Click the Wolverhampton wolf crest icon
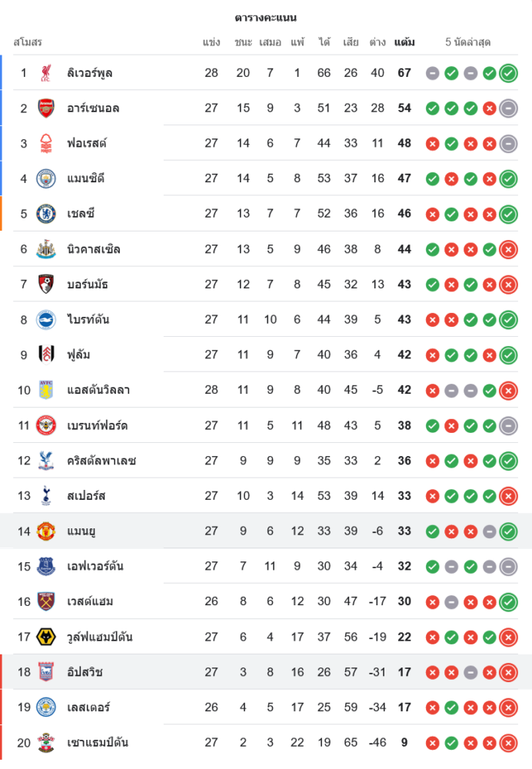Screen dimensions: 532x769 tap(46, 637)
